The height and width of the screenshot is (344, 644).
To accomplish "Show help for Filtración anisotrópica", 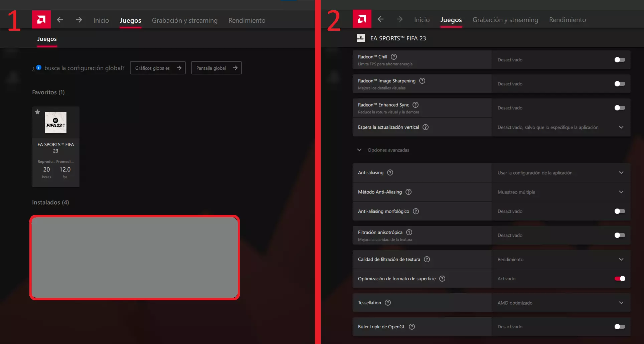I will [409, 232].
